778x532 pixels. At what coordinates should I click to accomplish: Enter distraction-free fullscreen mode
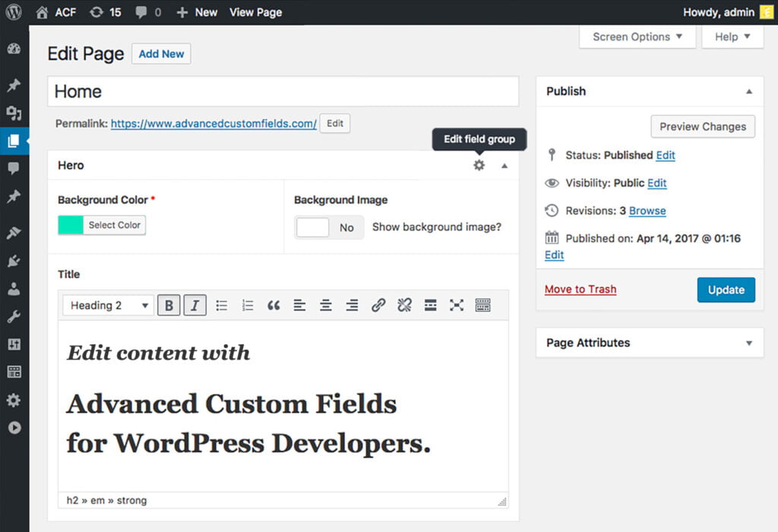(x=457, y=305)
